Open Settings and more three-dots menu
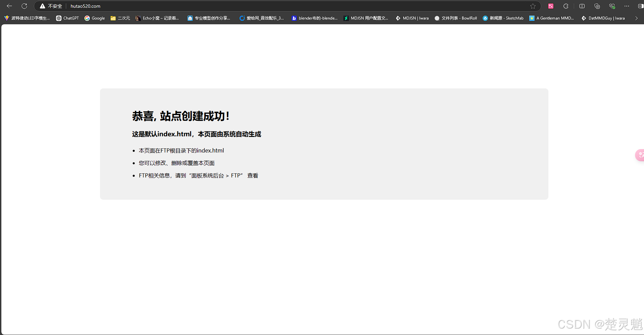The height and width of the screenshot is (335, 644). click(627, 6)
